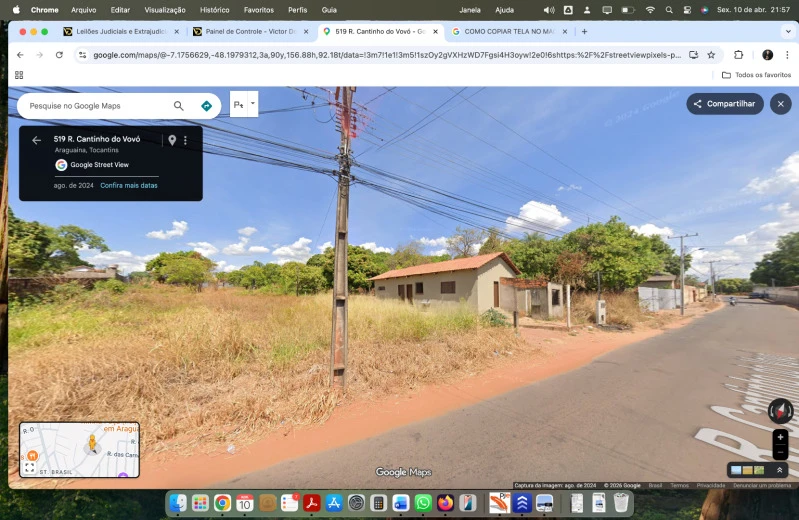
Task: Click the Compartilhar share button
Action: 725,103
